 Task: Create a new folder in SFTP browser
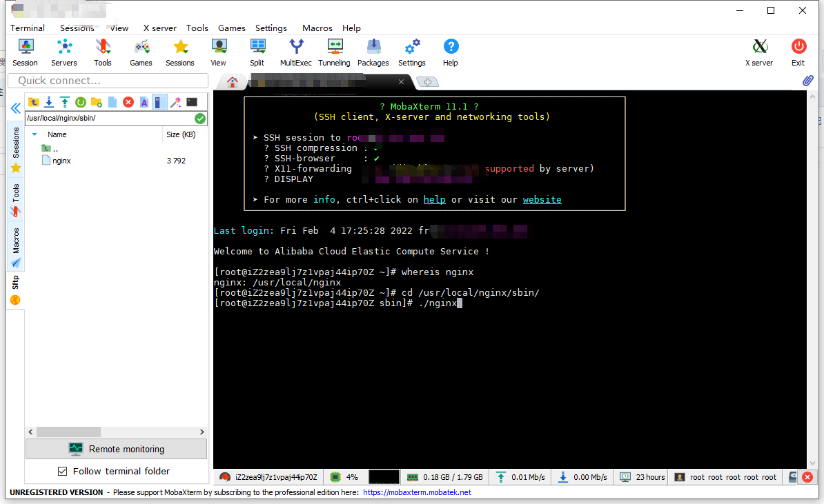tap(96, 102)
